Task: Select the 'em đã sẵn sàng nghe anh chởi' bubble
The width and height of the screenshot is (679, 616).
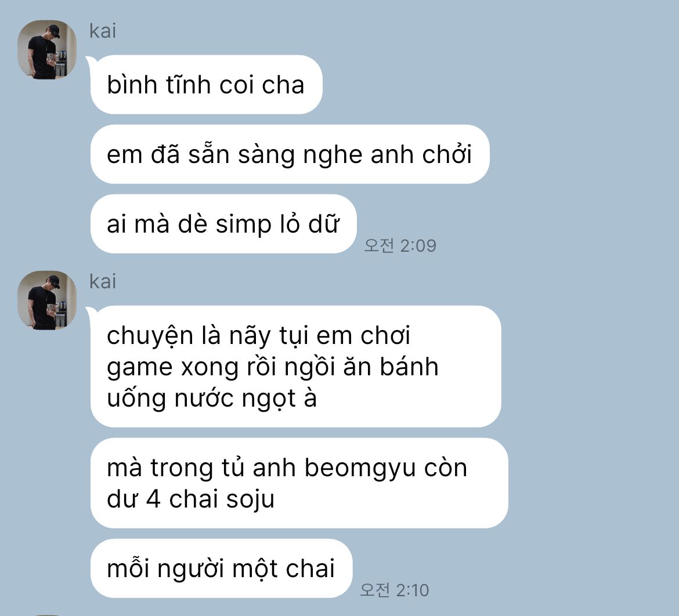Action: 290,154
